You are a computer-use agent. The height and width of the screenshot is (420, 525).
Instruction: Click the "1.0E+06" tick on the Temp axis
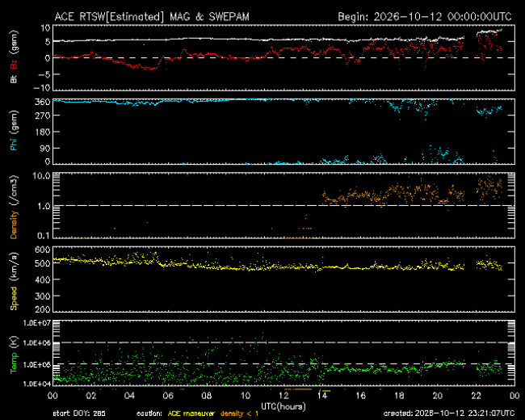(x=37, y=343)
